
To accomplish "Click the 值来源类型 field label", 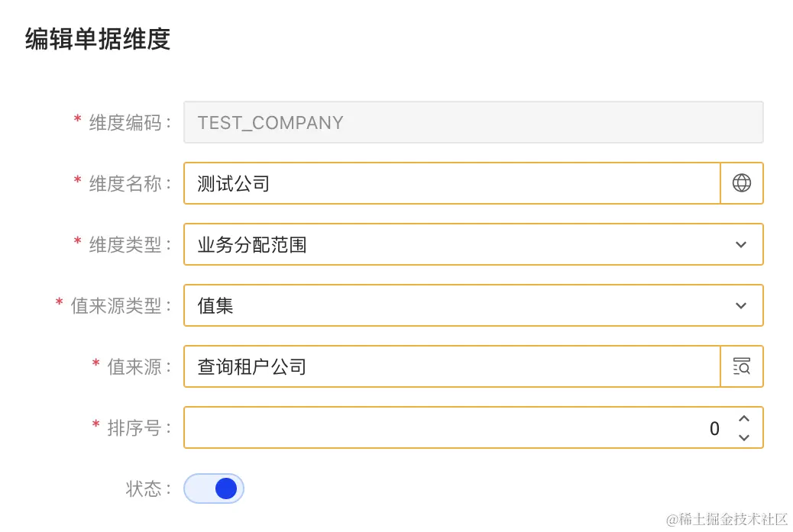I will click(116, 305).
